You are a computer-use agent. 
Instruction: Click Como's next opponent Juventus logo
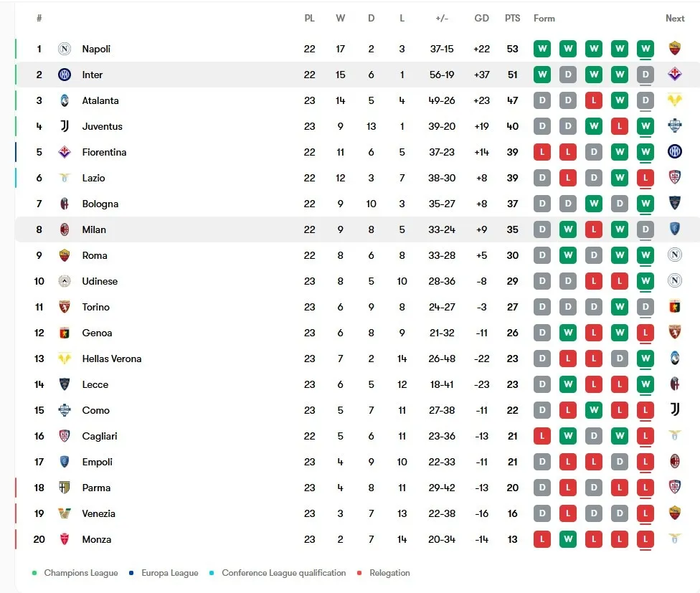tap(675, 409)
